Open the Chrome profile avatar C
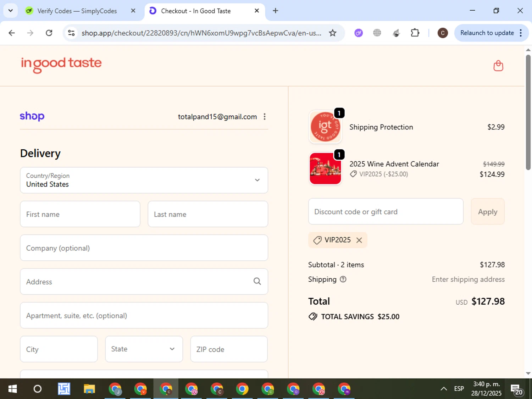 coord(442,33)
